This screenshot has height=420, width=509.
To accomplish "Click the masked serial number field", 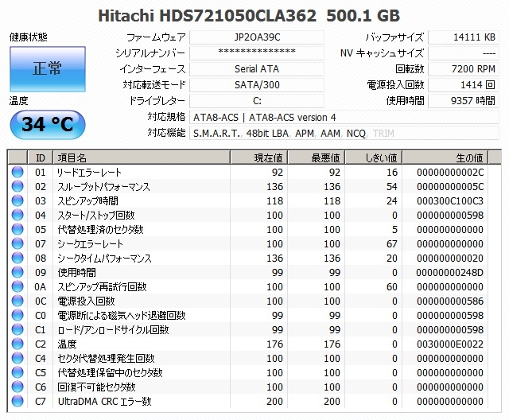I will coord(257,53).
